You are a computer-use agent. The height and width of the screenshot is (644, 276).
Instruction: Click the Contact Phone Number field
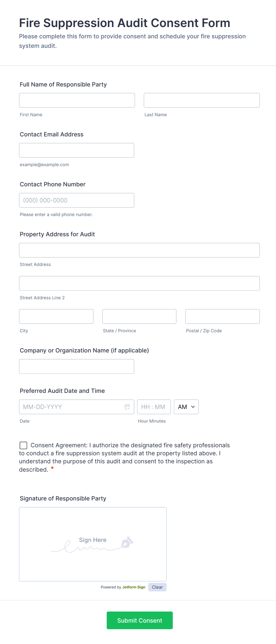pos(76,200)
